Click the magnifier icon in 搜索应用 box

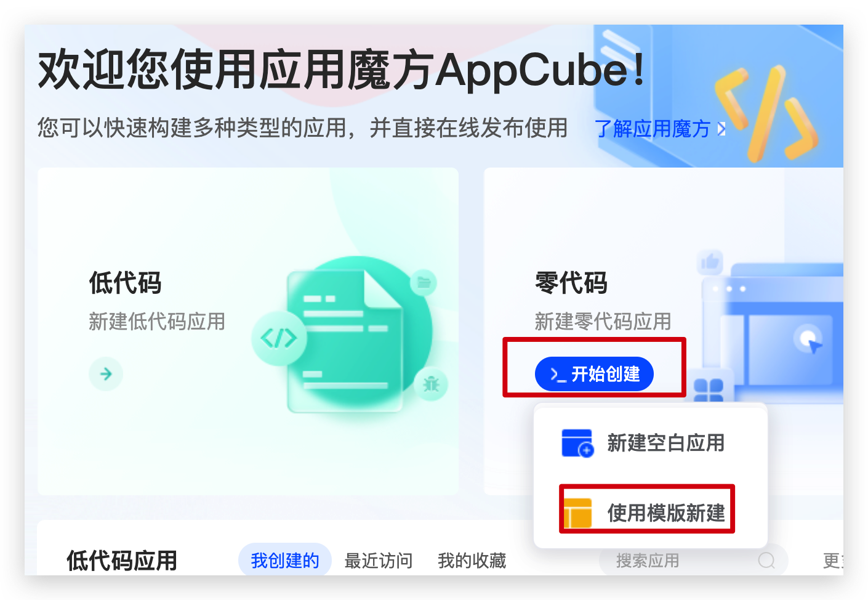click(766, 561)
